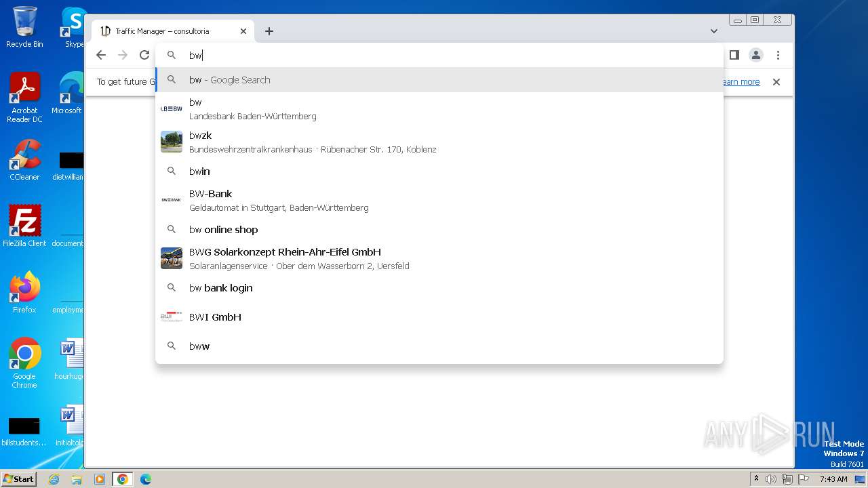Open the Recycle Bin desktop icon
The image size is (868, 488).
[24, 27]
